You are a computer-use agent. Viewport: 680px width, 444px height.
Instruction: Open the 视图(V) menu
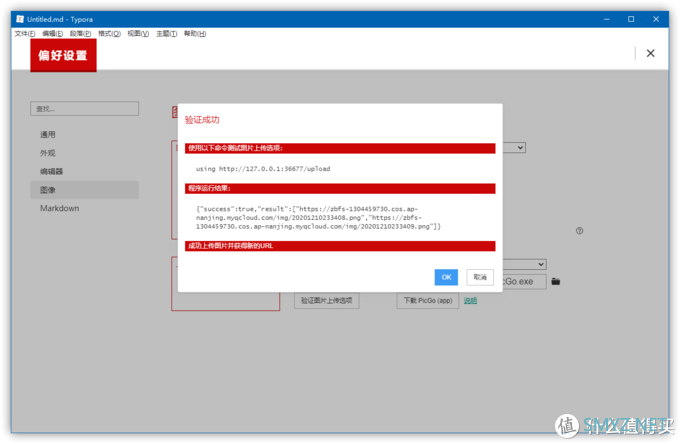[138, 33]
